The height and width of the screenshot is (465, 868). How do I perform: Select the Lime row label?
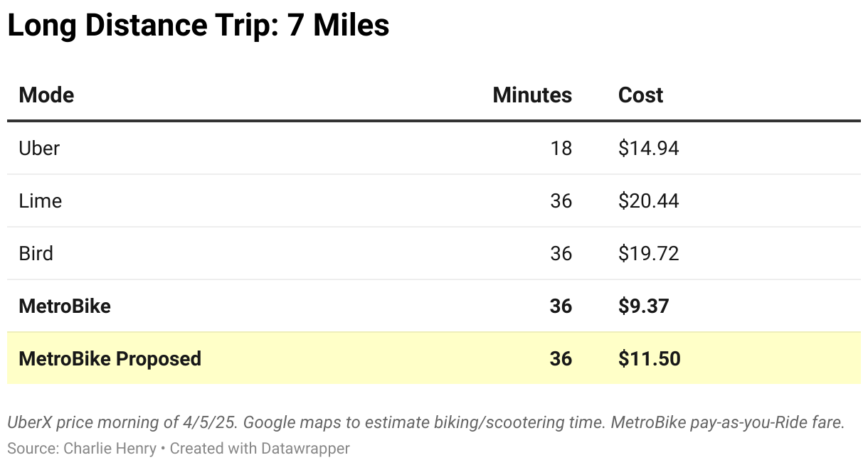(41, 201)
